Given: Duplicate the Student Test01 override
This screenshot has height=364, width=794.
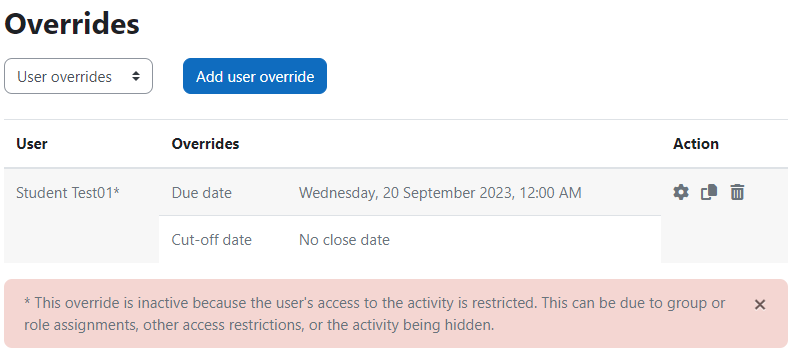Looking at the screenshot, I should pos(709,192).
